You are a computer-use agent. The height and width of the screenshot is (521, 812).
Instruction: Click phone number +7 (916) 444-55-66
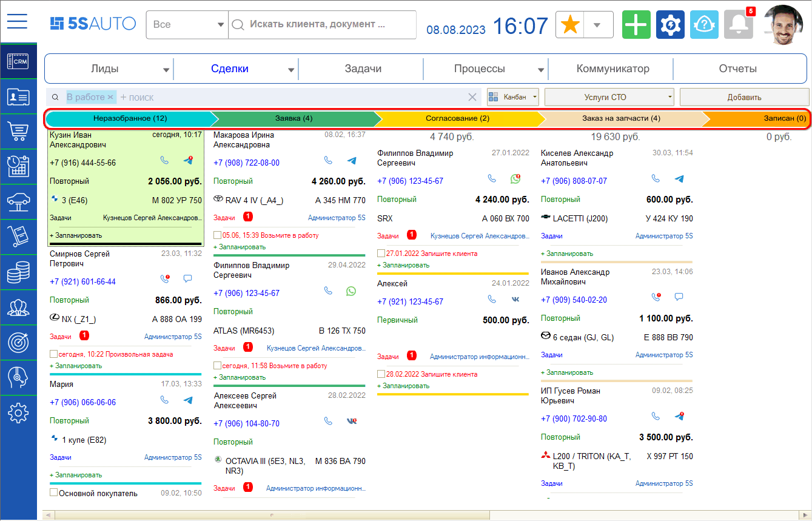coord(82,163)
